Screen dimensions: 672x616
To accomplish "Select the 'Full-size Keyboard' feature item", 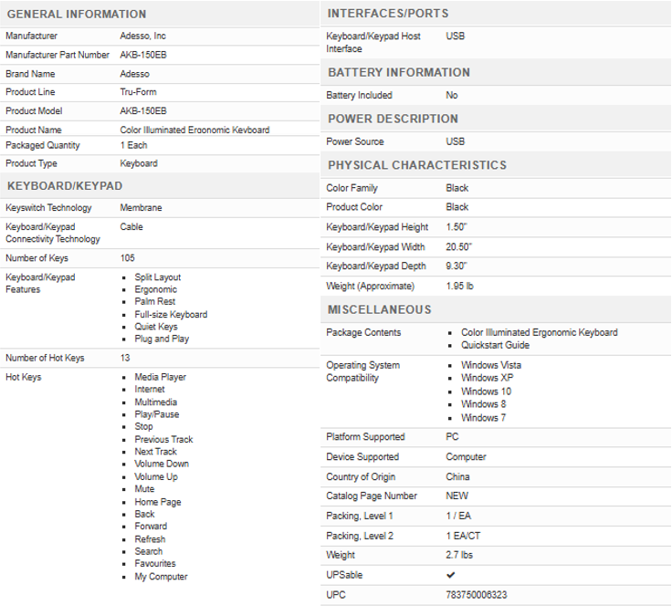I will (171, 315).
